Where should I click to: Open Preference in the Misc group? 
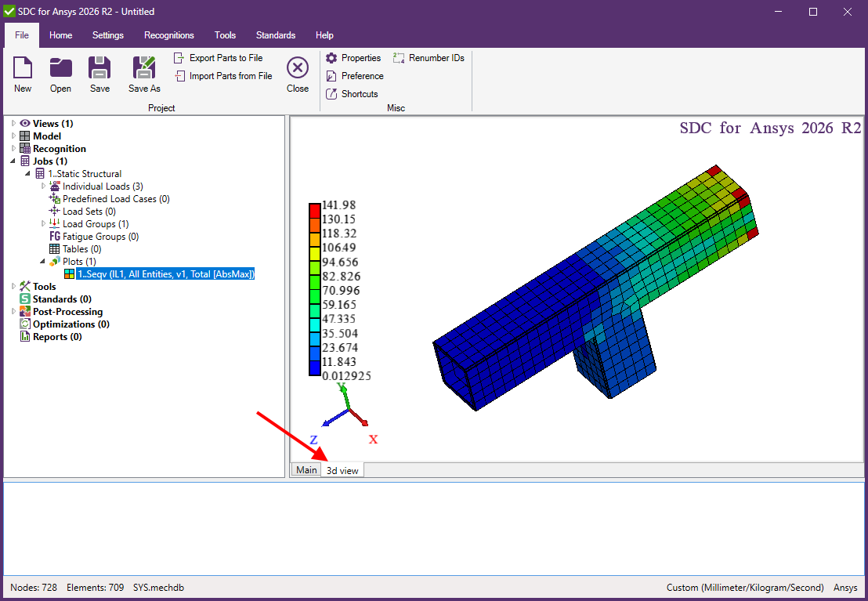click(x=355, y=76)
